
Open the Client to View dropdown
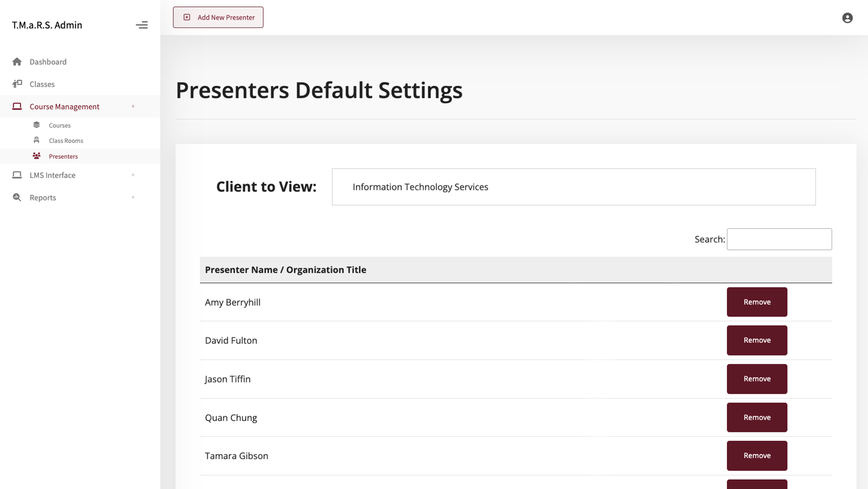(573, 187)
